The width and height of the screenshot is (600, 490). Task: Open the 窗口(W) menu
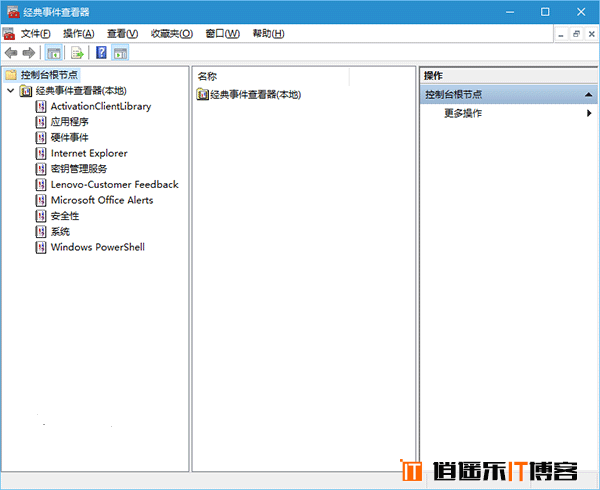pyautogui.click(x=223, y=34)
